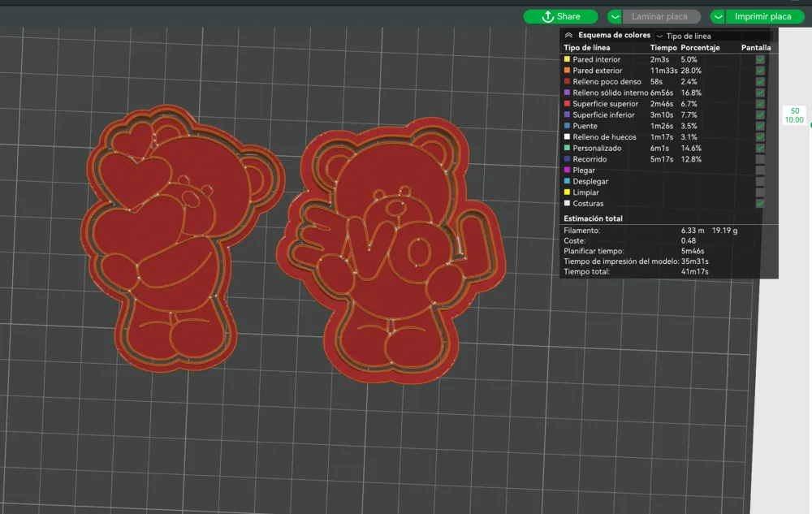Screen dimensions: 812x514
Task: Toggle the Superficie superior checkbox
Action: 760,104
